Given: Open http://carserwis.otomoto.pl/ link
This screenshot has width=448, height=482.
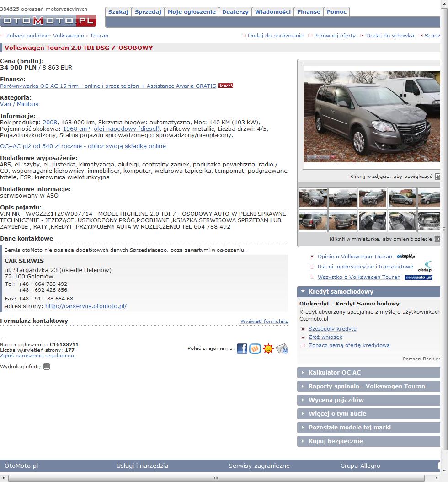Looking at the screenshot, I should click(x=86, y=306).
